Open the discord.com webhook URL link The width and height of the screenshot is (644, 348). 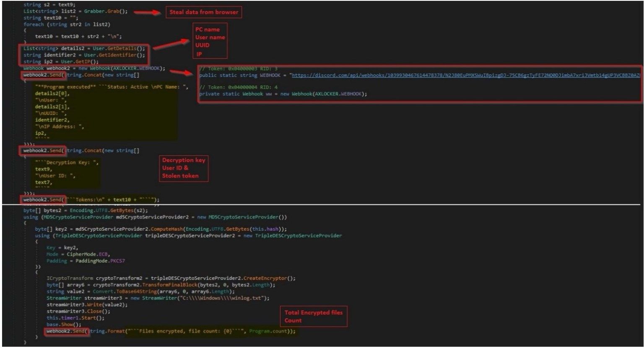click(466, 75)
